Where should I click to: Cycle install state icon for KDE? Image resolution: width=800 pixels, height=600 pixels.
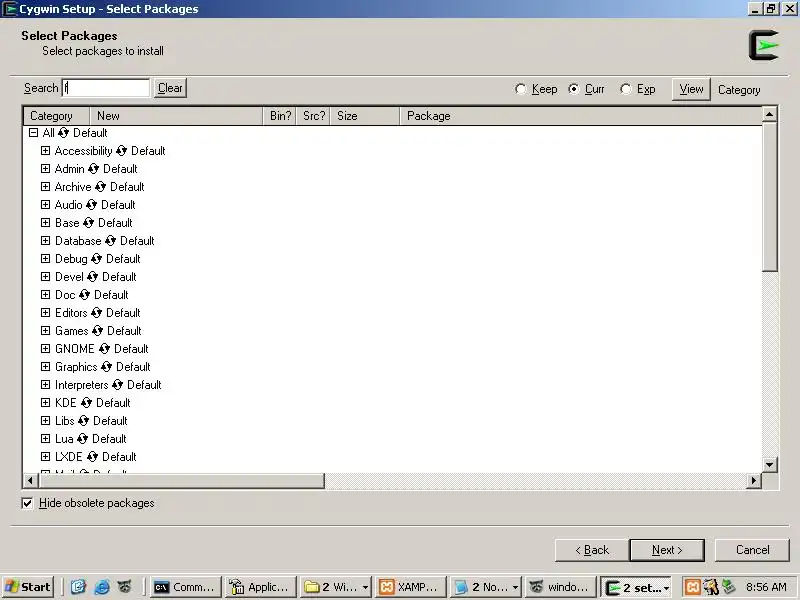pos(86,403)
